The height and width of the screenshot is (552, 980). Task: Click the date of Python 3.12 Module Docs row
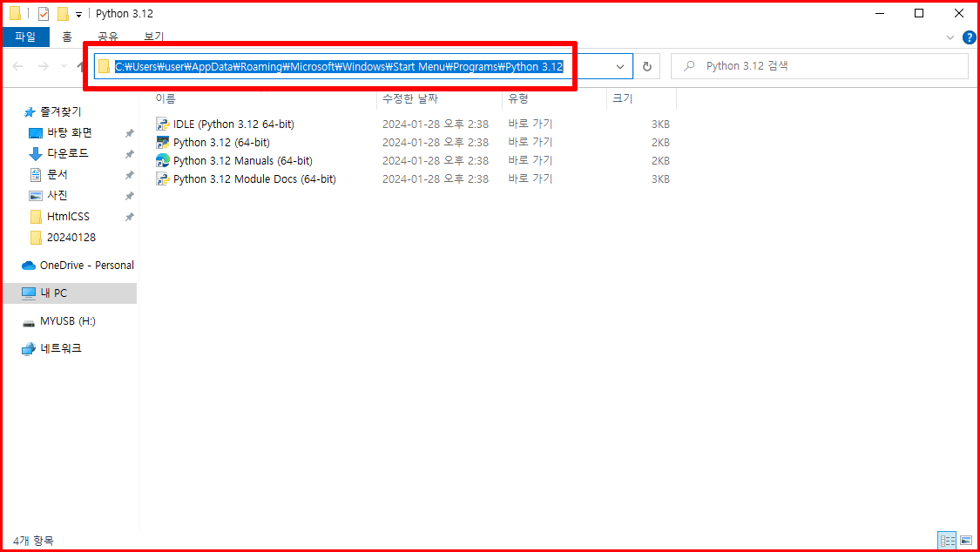click(x=436, y=178)
